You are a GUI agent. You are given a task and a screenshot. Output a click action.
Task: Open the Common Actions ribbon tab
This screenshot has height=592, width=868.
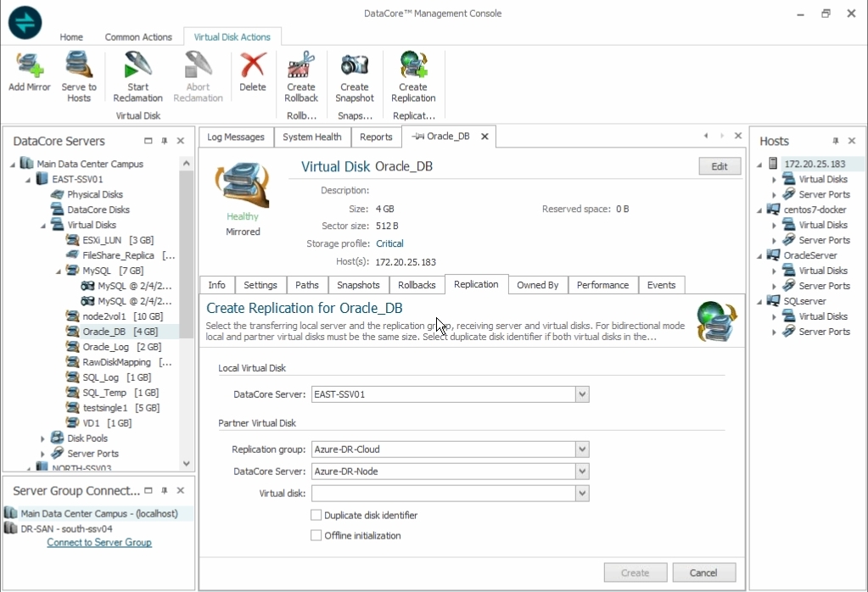pyautogui.click(x=138, y=37)
